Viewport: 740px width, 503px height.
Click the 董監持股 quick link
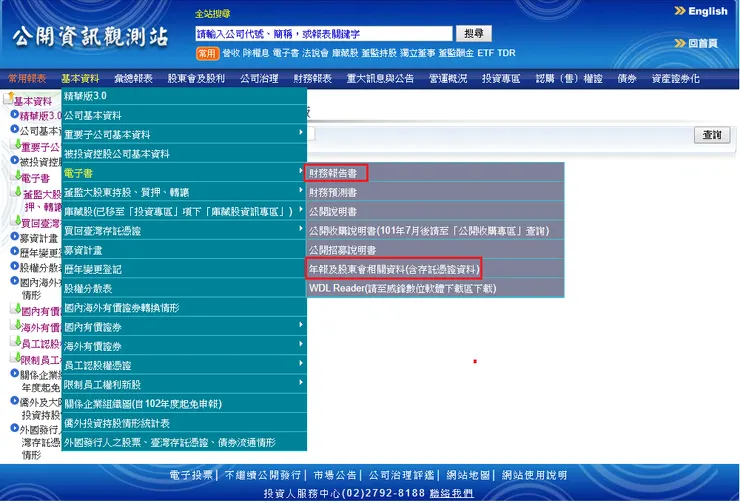click(x=379, y=53)
